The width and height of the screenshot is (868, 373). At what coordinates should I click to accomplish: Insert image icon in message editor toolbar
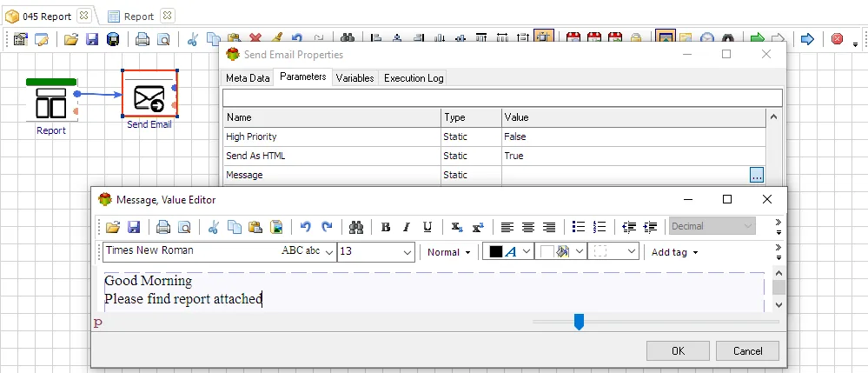tap(276, 227)
